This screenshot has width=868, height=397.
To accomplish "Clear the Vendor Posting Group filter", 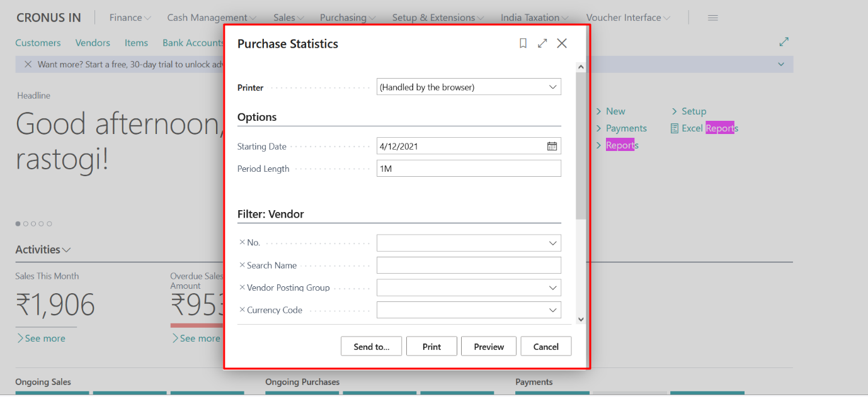I will pos(243,287).
